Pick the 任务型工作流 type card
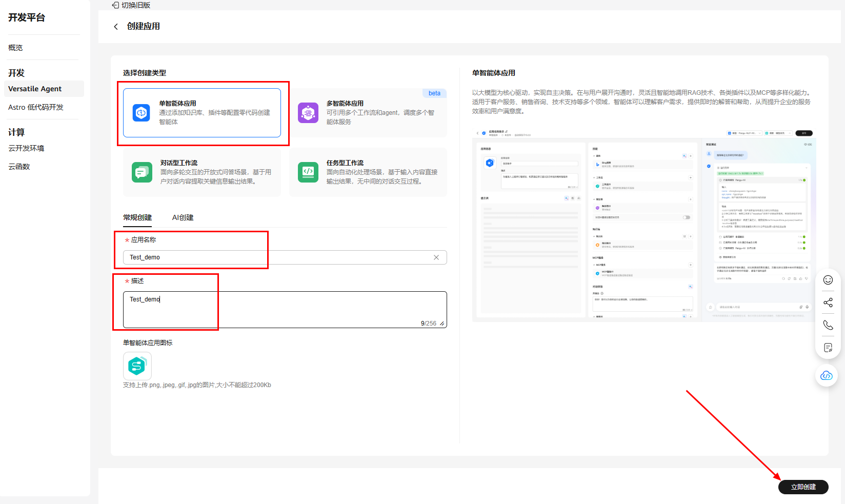 368,172
